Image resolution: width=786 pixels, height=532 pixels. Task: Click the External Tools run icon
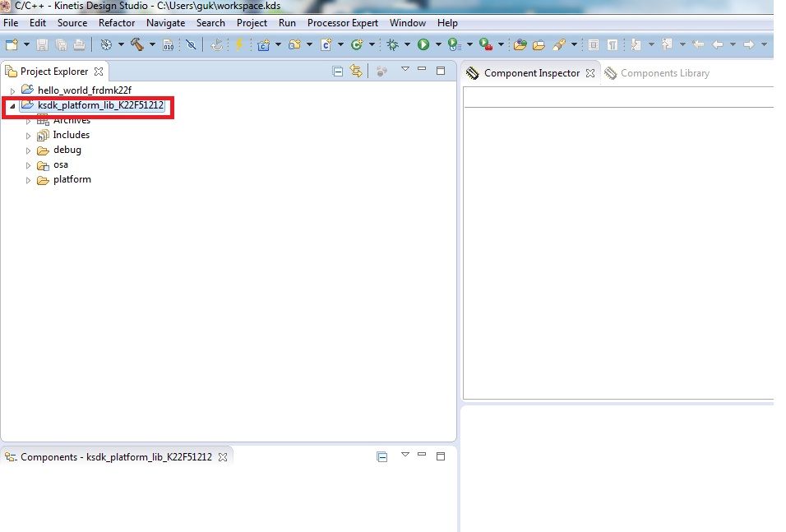[x=485, y=44]
